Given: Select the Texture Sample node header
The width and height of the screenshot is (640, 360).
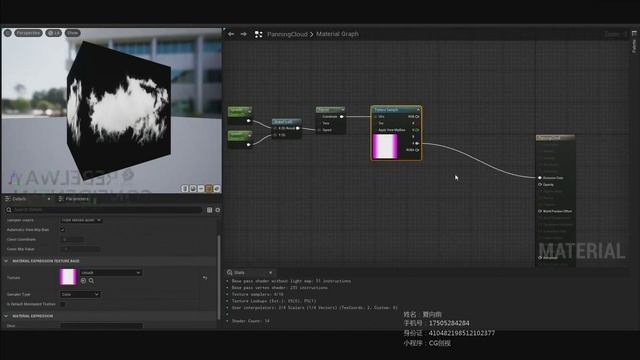Looking at the screenshot, I should tap(396, 110).
